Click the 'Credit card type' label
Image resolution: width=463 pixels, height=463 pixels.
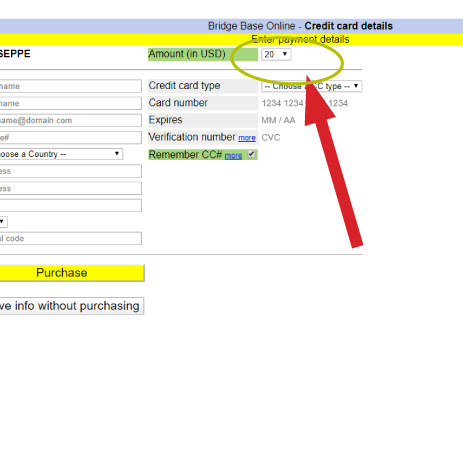184,86
